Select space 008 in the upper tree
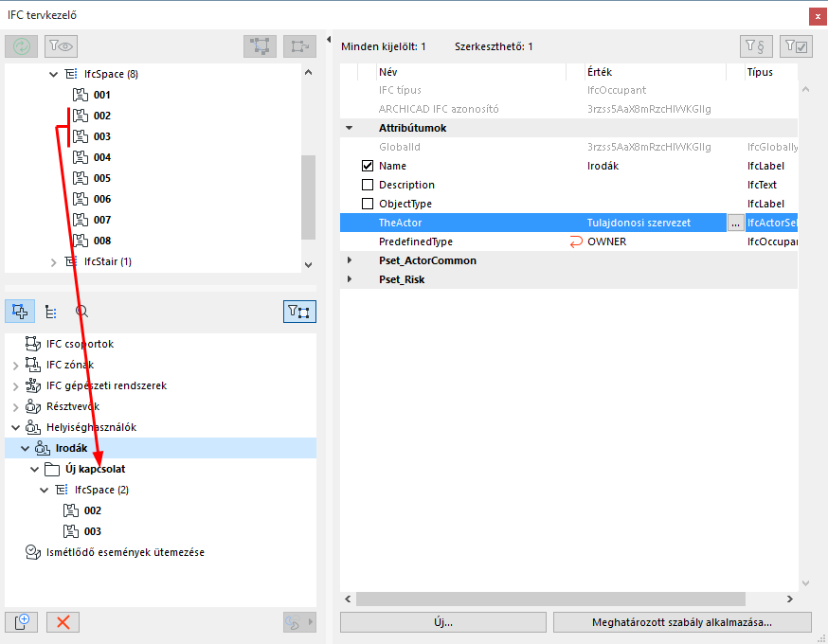The height and width of the screenshot is (644, 828). point(102,241)
